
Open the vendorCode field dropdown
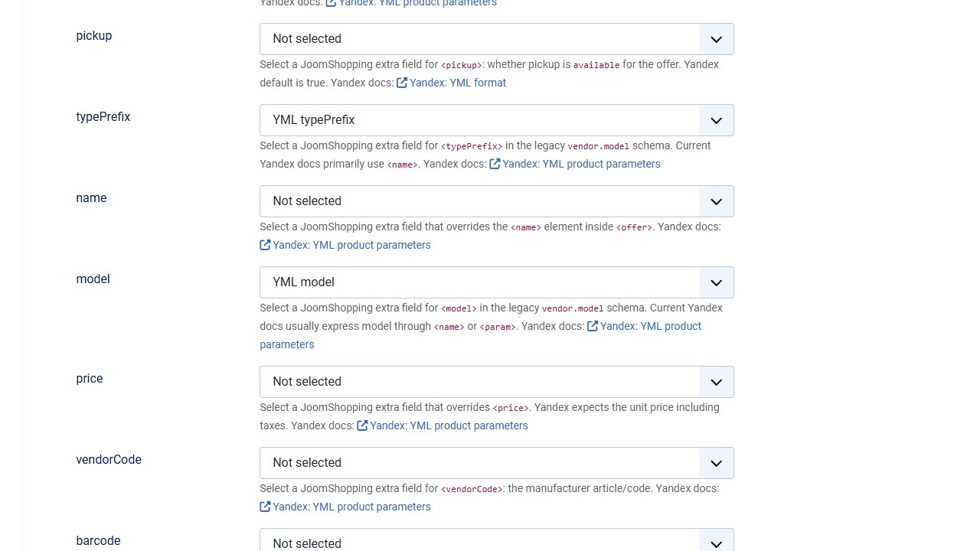(496, 463)
